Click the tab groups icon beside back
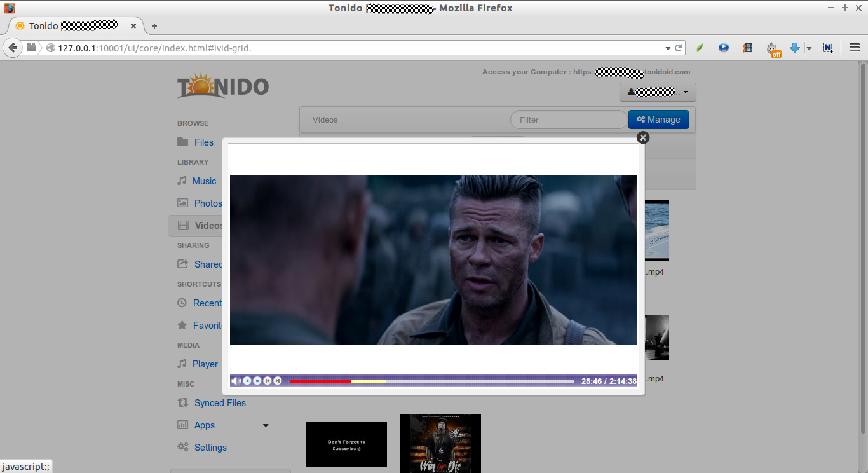 (x=31, y=48)
